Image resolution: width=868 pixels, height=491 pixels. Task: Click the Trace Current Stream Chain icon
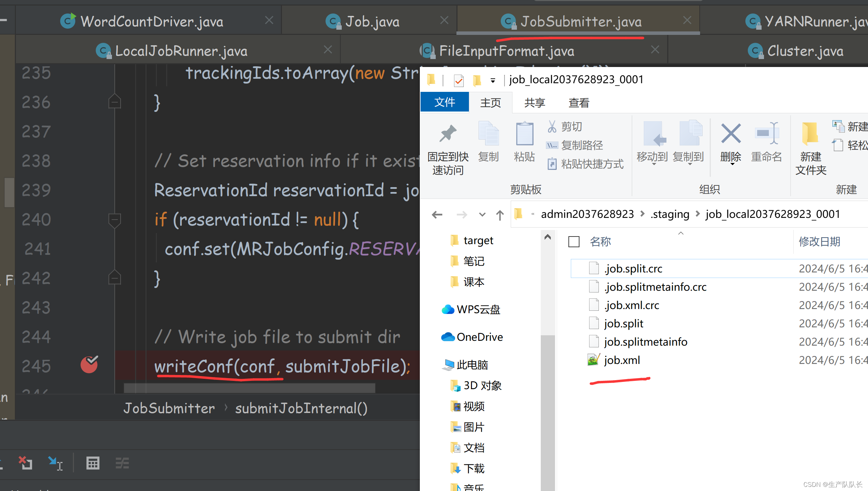122,463
